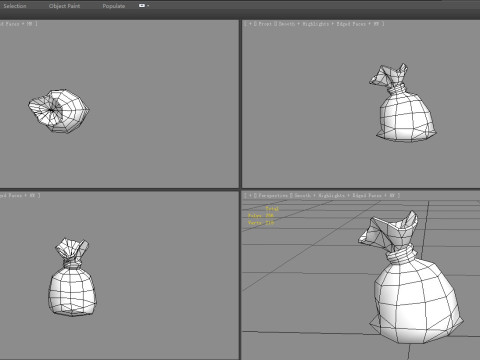Click the yellow Polys statistic text
480x360 pixels.
point(261,216)
